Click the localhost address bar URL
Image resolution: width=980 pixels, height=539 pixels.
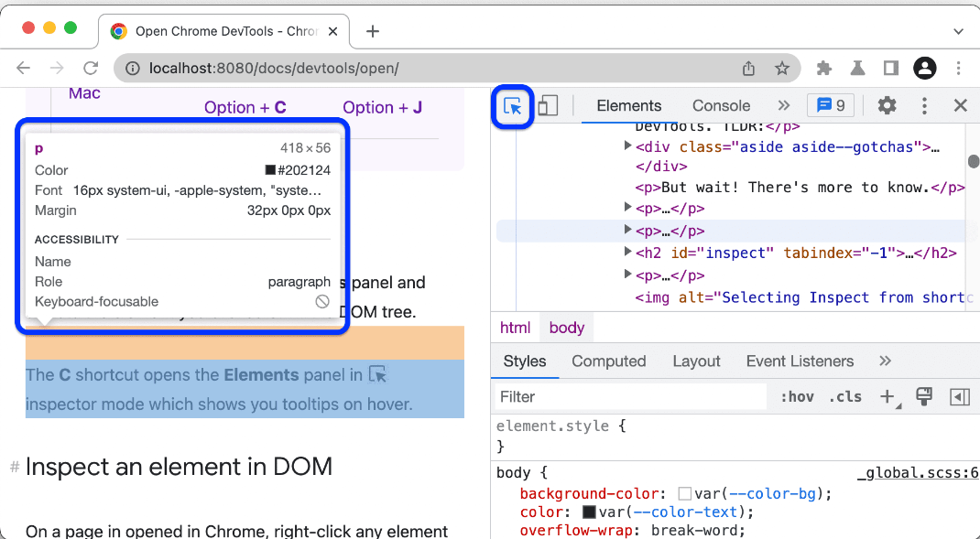coord(274,68)
